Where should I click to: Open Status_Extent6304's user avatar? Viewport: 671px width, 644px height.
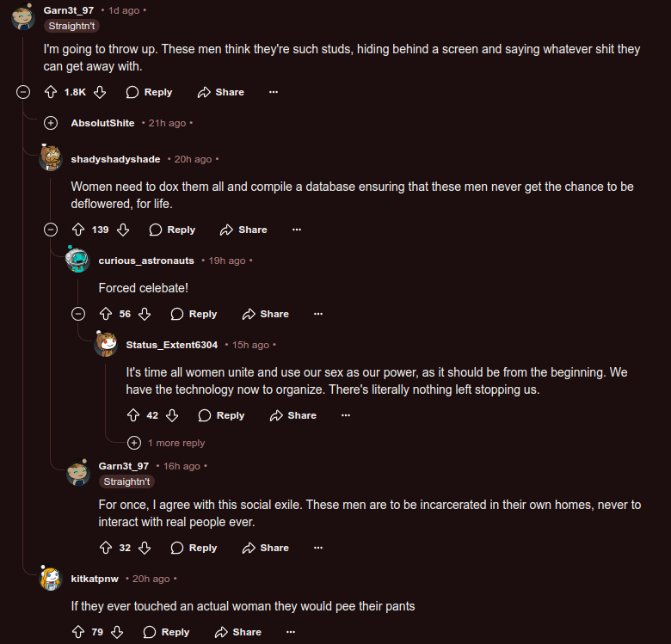click(106, 345)
